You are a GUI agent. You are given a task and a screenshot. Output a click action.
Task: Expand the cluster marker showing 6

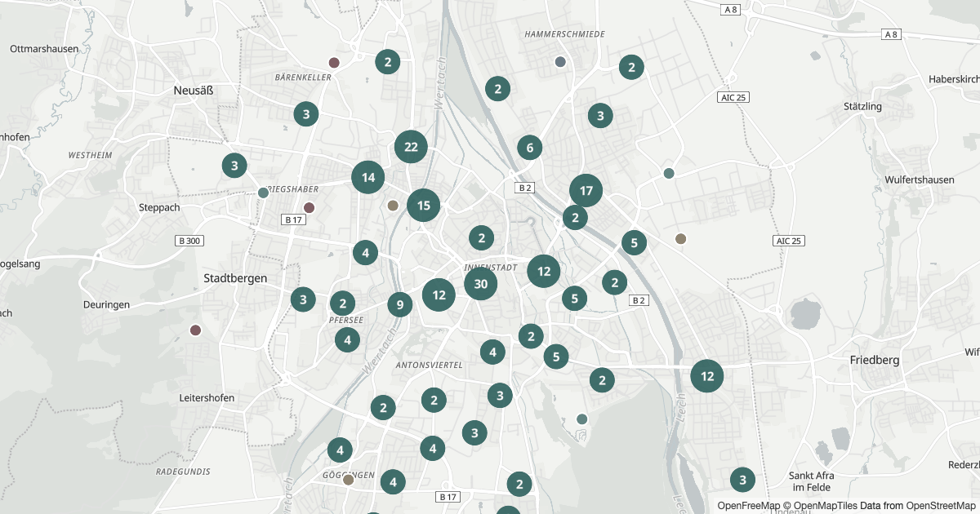pyautogui.click(x=530, y=148)
